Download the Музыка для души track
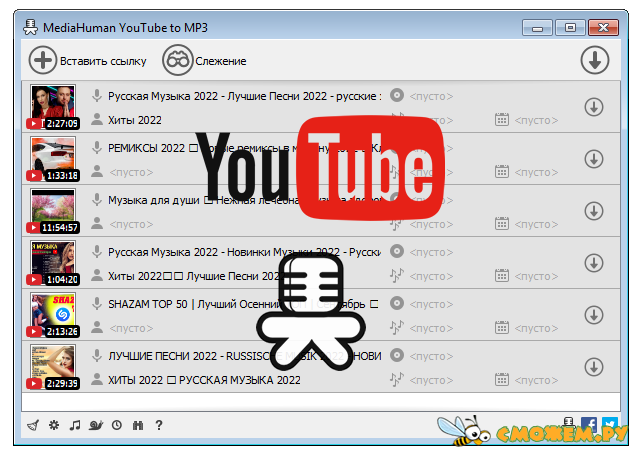 (593, 211)
